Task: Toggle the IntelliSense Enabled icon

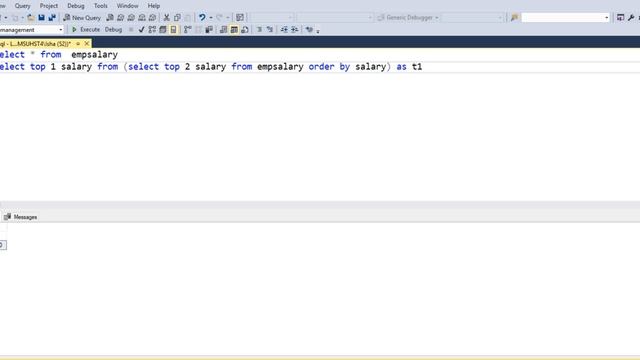Action: pyautogui.click(x=173, y=29)
